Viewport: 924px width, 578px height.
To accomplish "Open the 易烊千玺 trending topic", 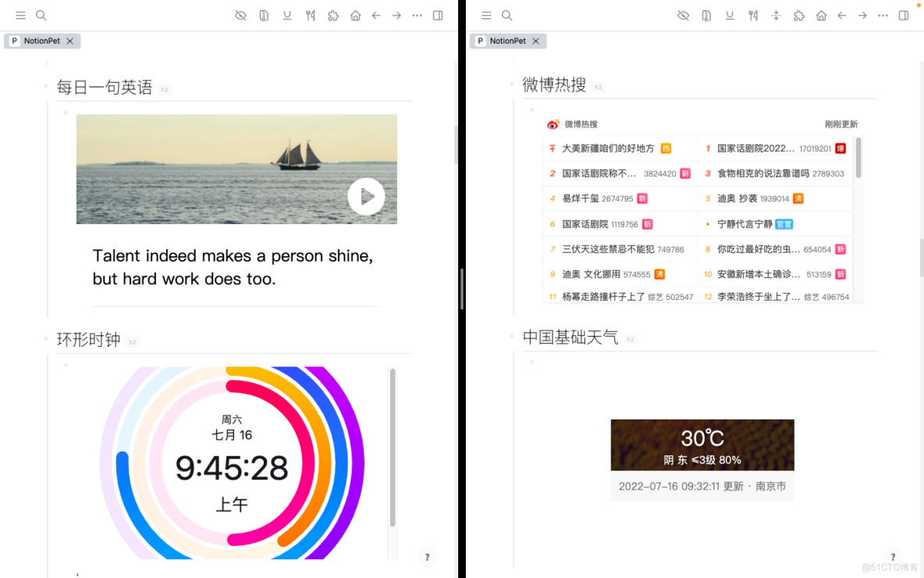I will pyautogui.click(x=581, y=199).
